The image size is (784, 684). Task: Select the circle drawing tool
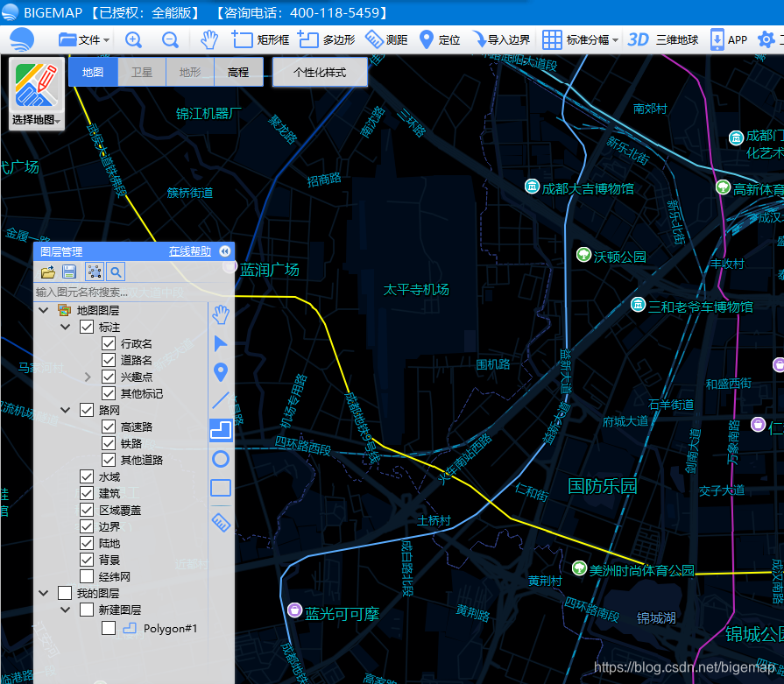(x=221, y=459)
